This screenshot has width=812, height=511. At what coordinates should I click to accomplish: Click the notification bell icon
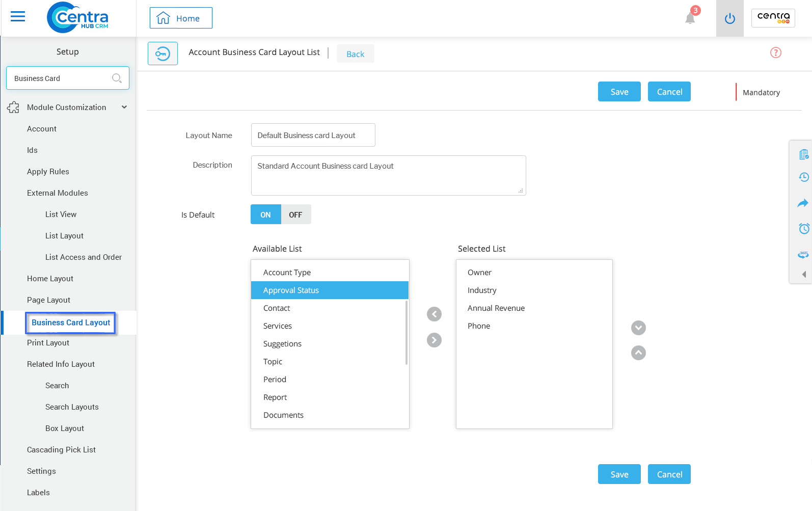tap(690, 18)
